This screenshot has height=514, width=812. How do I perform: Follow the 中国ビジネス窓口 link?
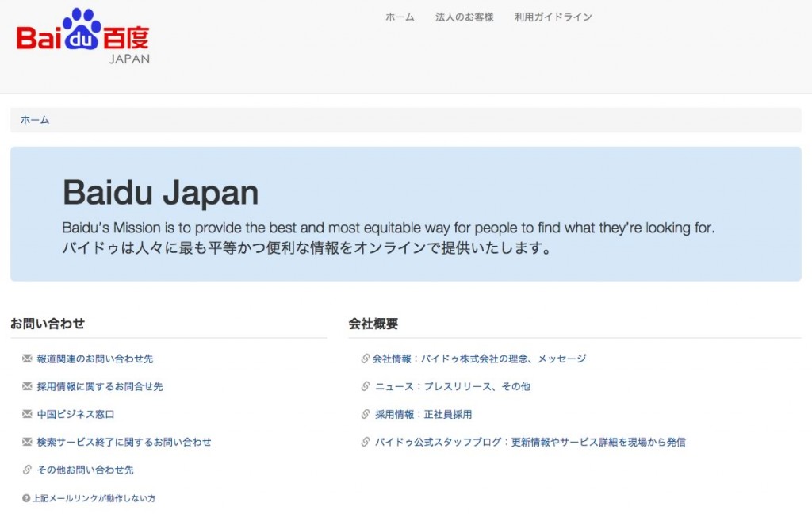pos(75,414)
